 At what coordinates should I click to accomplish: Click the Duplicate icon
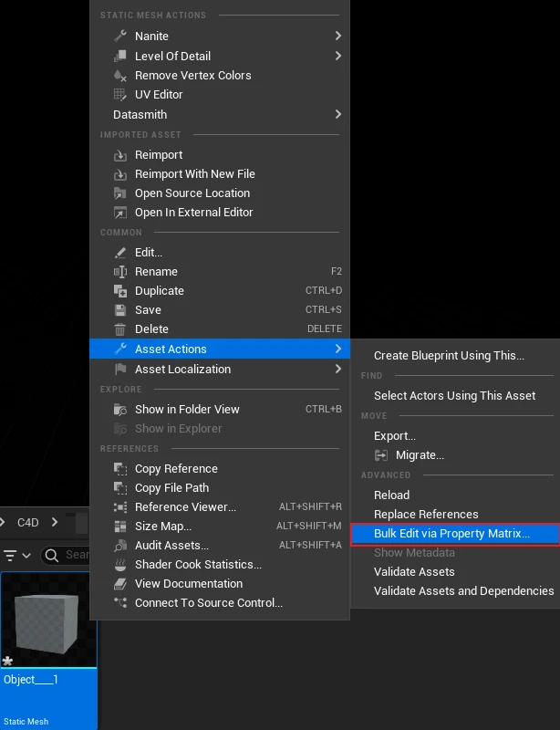tap(119, 291)
